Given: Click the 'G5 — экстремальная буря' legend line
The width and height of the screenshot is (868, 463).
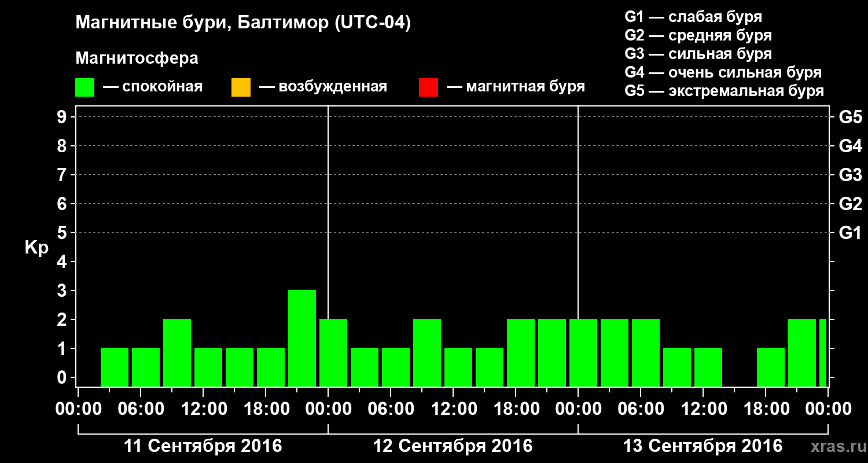Looking at the screenshot, I should click(x=724, y=91).
